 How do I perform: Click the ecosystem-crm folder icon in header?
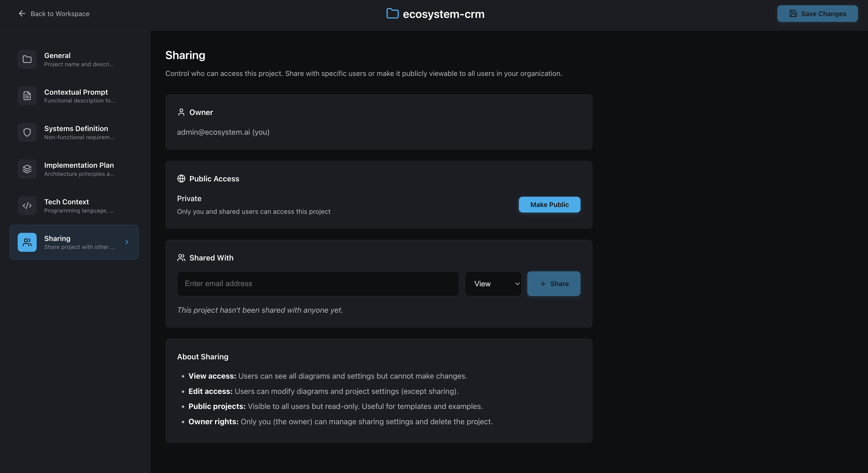pos(392,13)
